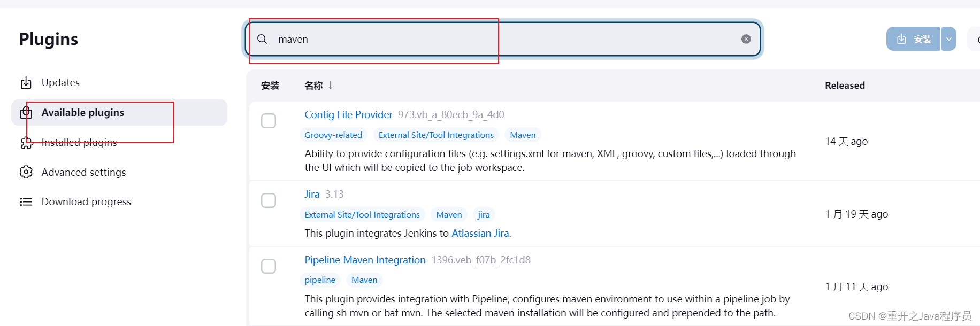Click the Installed plugins puzzle icon

pyautogui.click(x=26, y=143)
